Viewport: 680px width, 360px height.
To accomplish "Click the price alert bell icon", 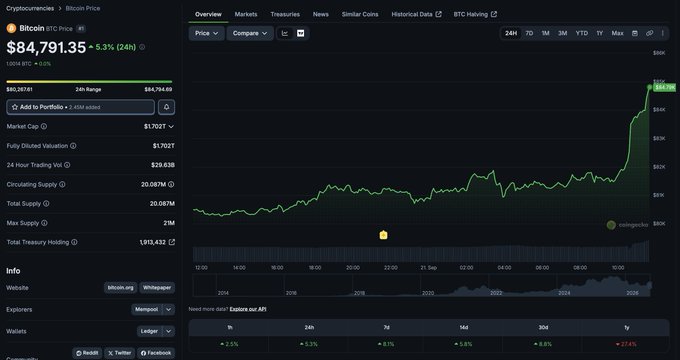I will point(167,107).
